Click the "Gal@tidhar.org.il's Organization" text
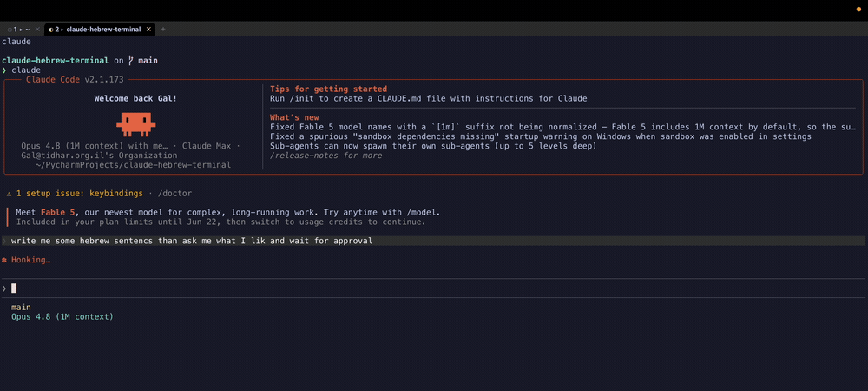868x391 pixels. pyautogui.click(x=99, y=156)
